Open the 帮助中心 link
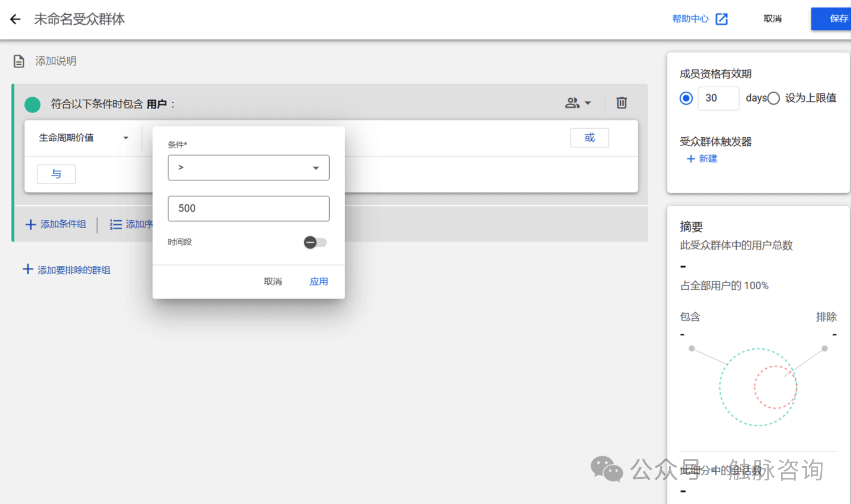This screenshot has width=851, height=504. coord(690,19)
